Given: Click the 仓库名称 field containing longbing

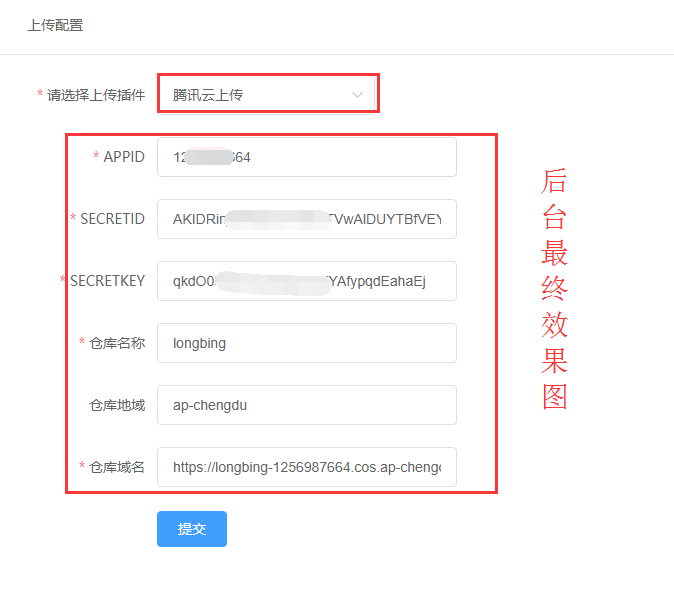Looking at the screenshot, I should click(x=306, y=343).
